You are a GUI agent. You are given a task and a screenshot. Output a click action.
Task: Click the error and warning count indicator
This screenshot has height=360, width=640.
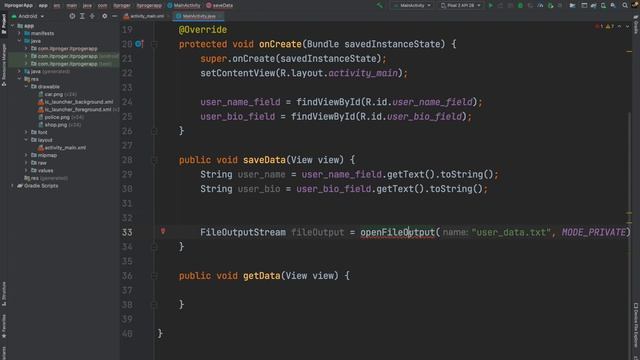pos(604,26)
